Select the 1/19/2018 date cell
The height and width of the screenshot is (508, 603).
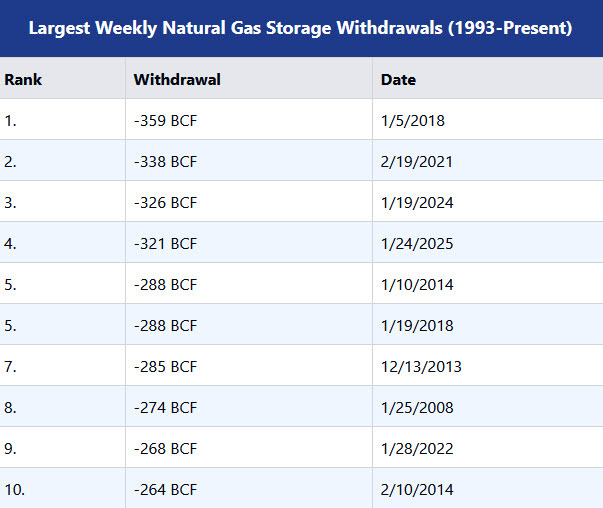pos(417,326)
